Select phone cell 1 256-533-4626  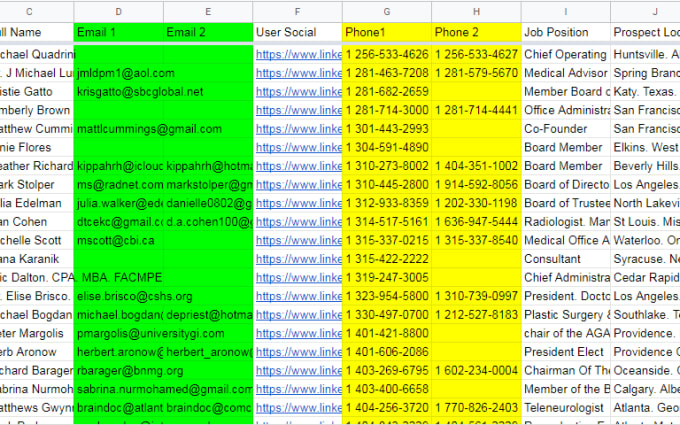(387, 55)
